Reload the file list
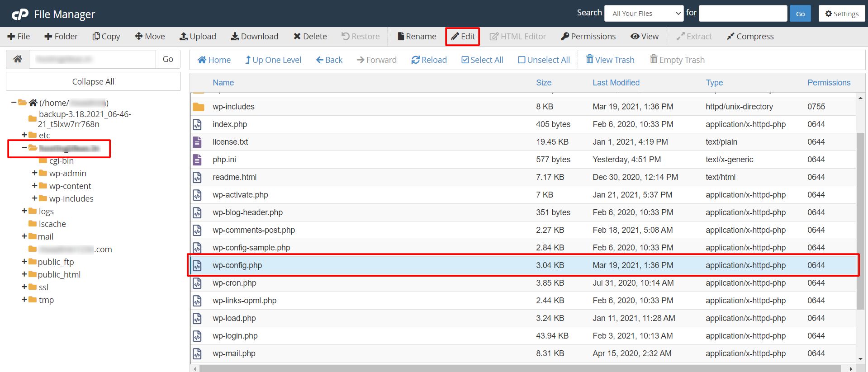This screenshot has width=868, height=372. (x=429, y=60)
